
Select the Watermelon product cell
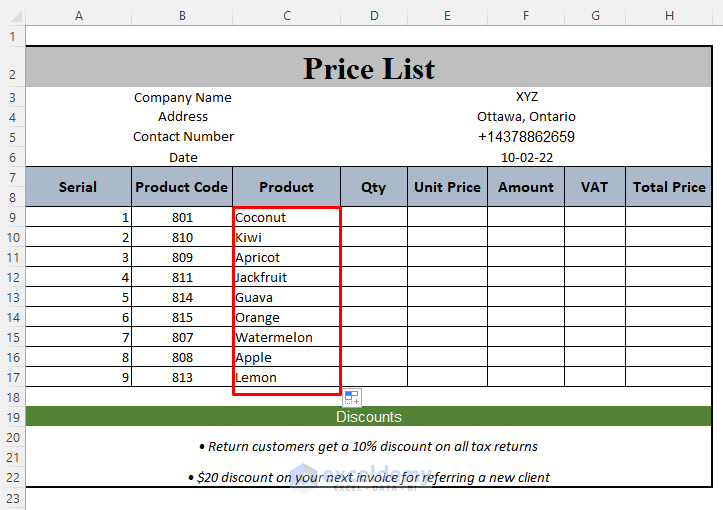pyautogui.click(x=287, y=337)
